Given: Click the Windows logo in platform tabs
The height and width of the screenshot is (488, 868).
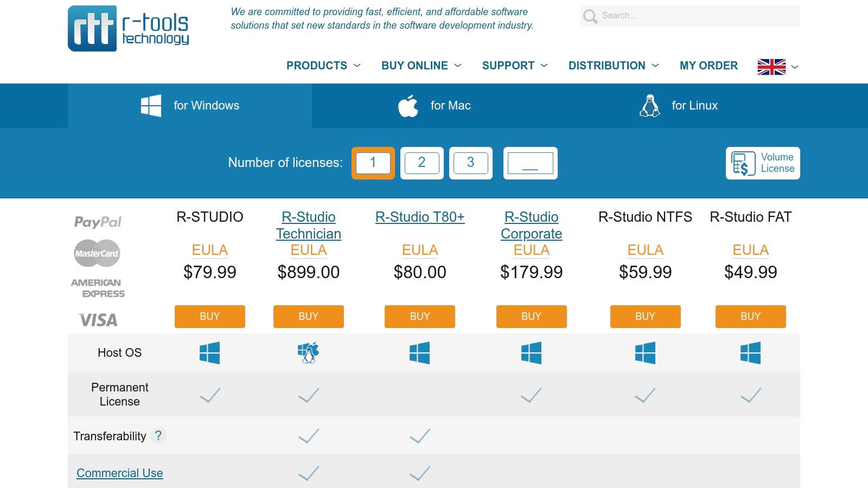Looking at the screenshot, I should [x=151, y=106].
